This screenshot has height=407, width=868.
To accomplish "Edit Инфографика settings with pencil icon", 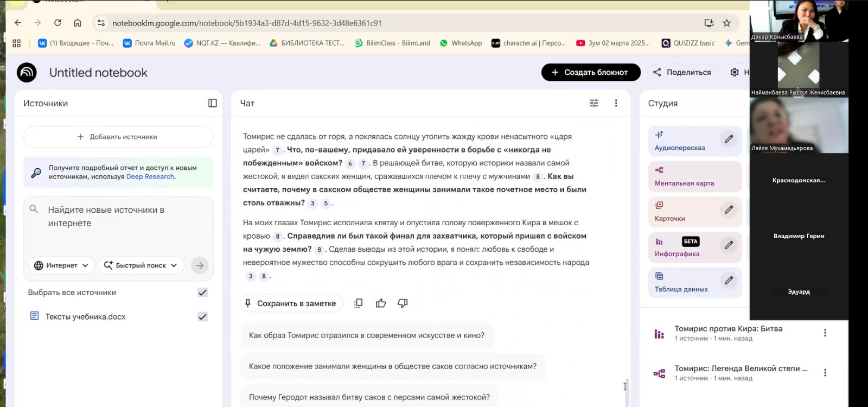I will [x=729, y=245].
